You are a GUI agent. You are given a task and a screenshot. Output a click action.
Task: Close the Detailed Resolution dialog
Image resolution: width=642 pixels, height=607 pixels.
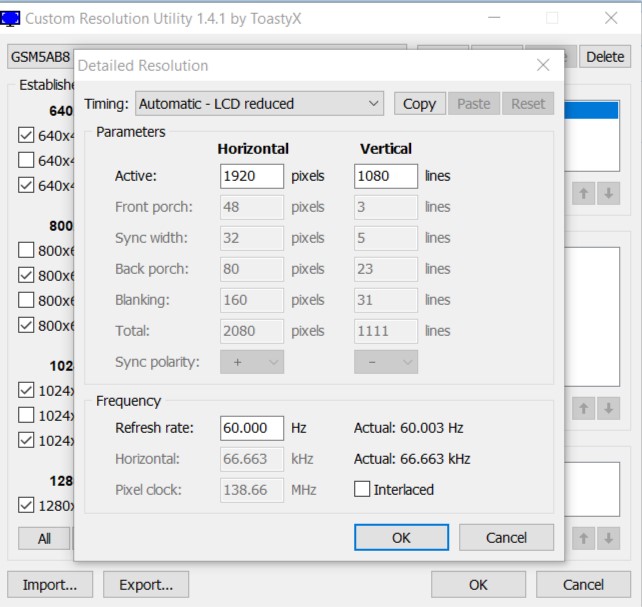[543, 65]
